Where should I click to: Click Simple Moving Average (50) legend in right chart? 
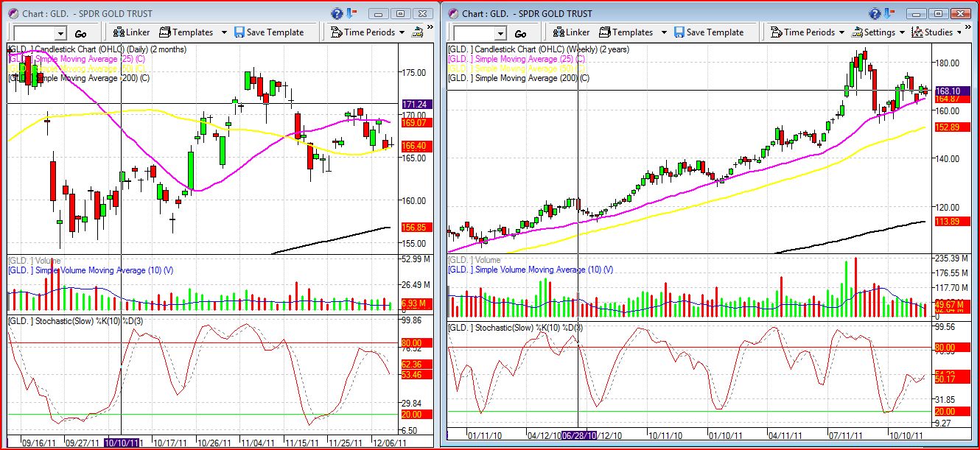click(x=517, y=68)
